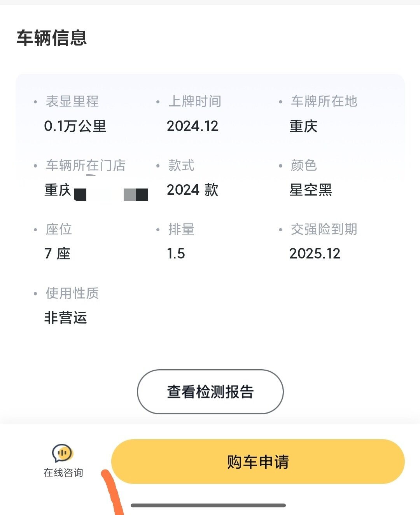Tap the 上牌时间 registration date label

(x=195, y=101)
